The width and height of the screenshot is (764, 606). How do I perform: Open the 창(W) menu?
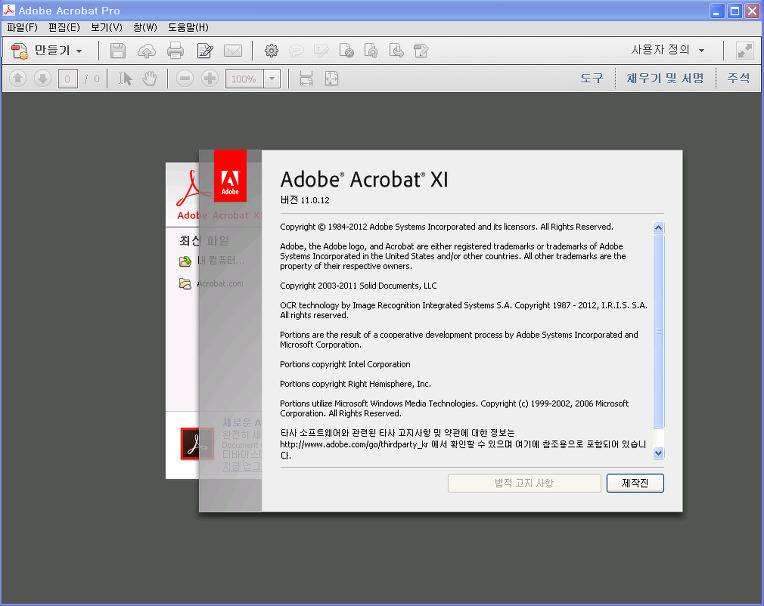tap(145, 27)
